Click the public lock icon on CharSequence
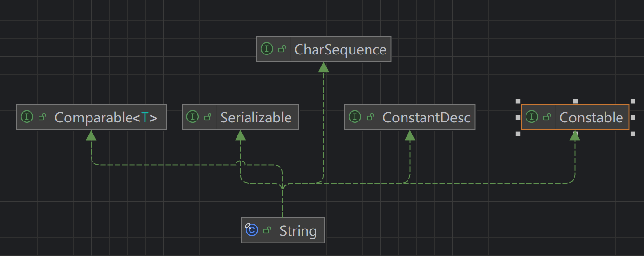 point(282,49)
